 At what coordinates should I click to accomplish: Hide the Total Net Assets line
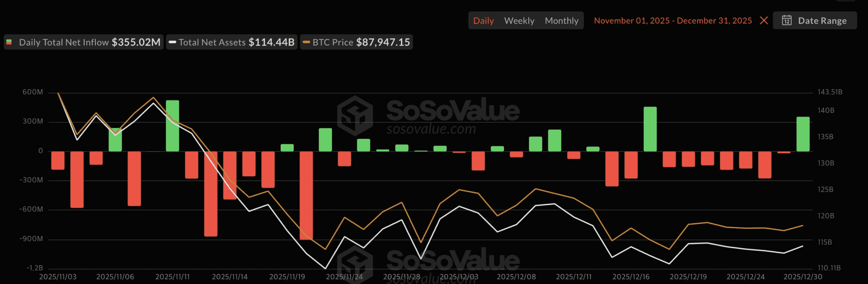232,42
